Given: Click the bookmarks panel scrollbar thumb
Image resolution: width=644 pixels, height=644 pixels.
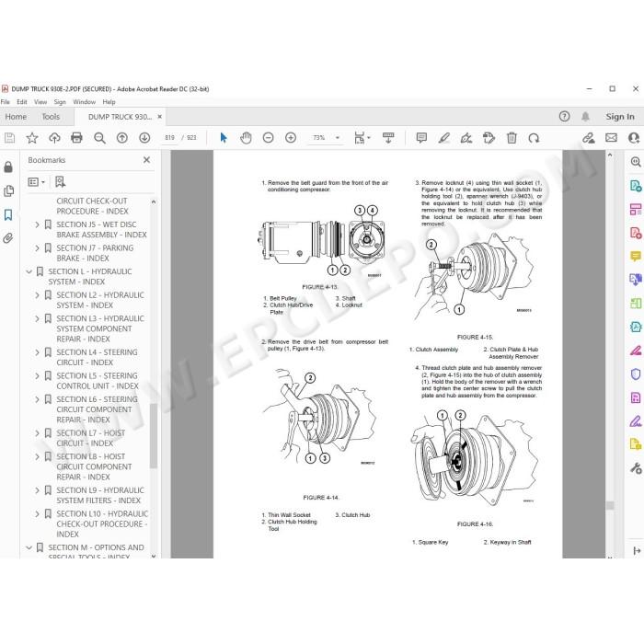Looking at the screenshot, I should 154,435.
